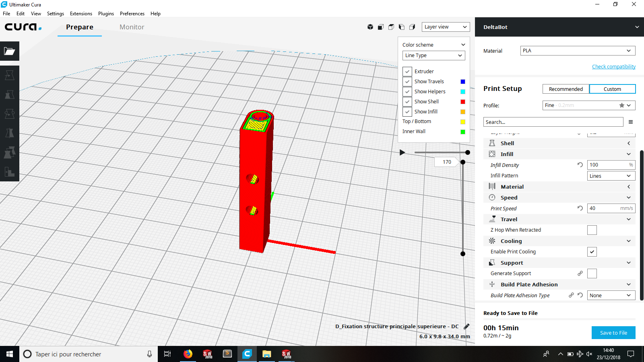Switch to the Monitor tab

132,27
